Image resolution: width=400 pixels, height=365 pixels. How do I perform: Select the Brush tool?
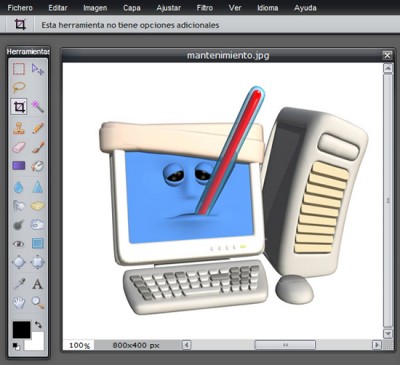pyautogui.click(x=38, y=147)
